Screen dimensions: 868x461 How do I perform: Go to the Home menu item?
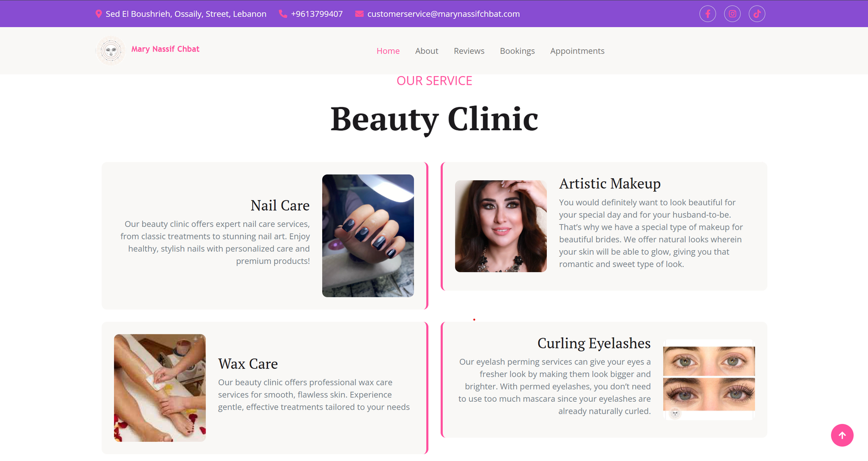[x=388, y=51]
